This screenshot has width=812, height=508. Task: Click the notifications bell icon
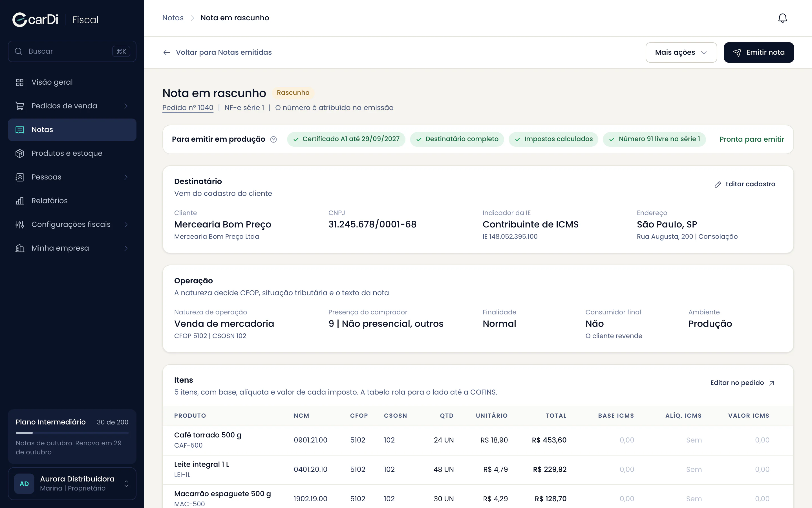[782, 18]
